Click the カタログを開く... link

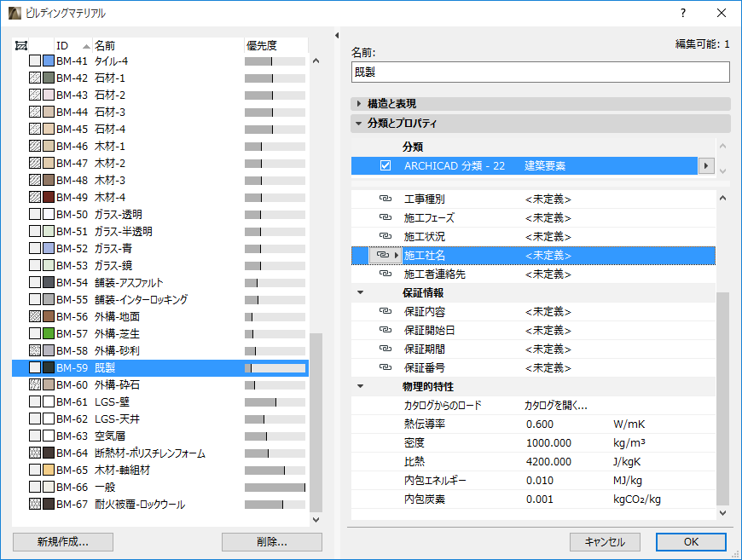(555, 406)
